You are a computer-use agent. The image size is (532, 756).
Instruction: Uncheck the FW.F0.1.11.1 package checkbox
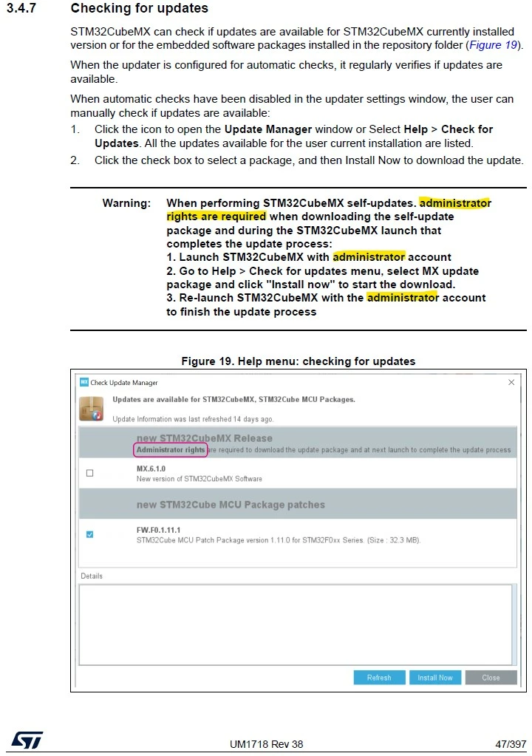click(89, 534)
